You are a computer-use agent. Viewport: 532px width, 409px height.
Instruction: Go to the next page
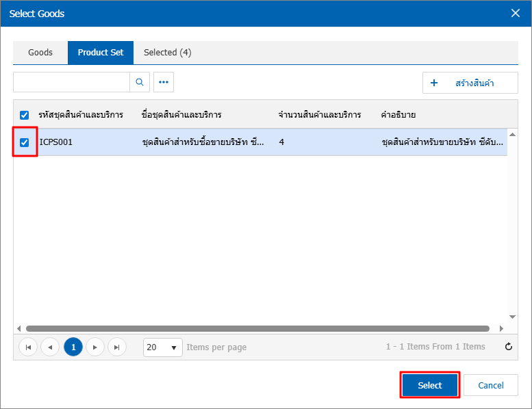[95, 347]
